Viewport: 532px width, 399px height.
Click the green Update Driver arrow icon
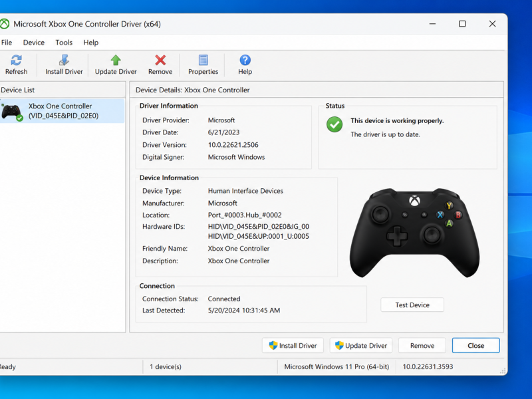click(x=116, y=60)
